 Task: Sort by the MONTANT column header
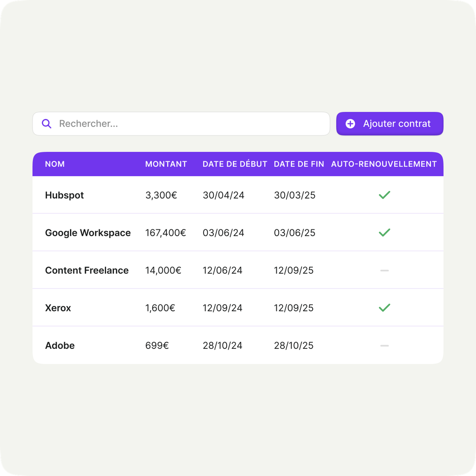[166, 164]
